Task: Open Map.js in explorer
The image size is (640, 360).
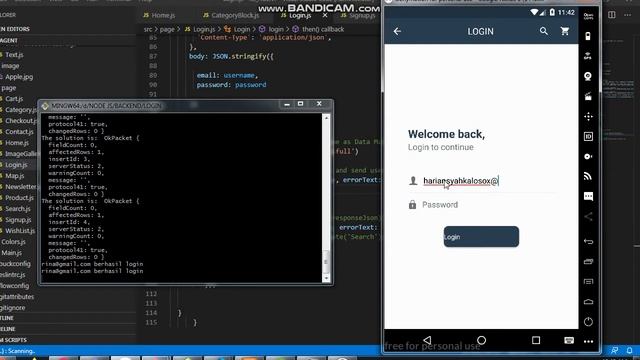Action: click(x=14, y=176)
